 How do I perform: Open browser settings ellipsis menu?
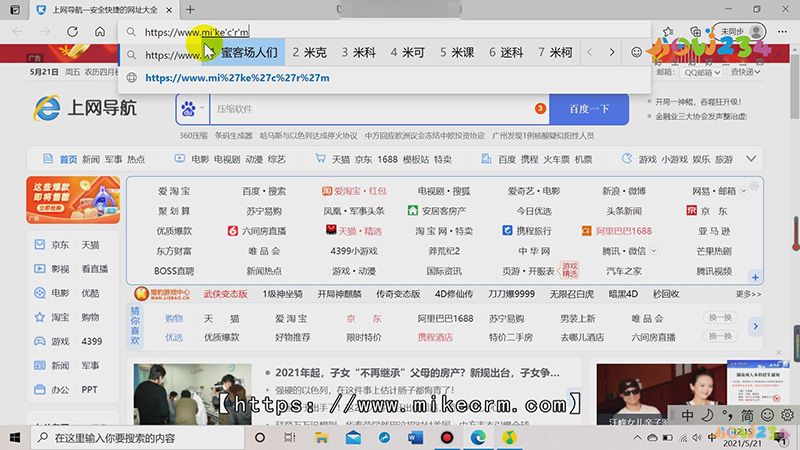tap(783, 32)
